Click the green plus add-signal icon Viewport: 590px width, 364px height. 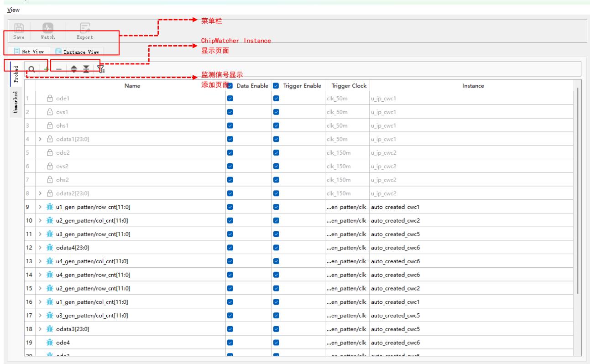coord(46,69)
